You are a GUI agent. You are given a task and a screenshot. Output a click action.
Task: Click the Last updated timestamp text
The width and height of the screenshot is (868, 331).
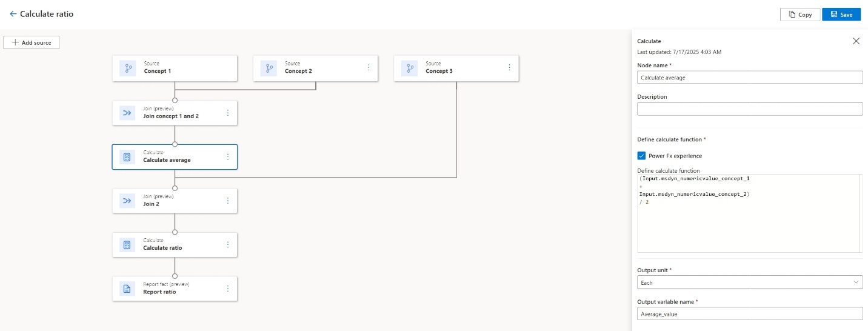[679, 52]
